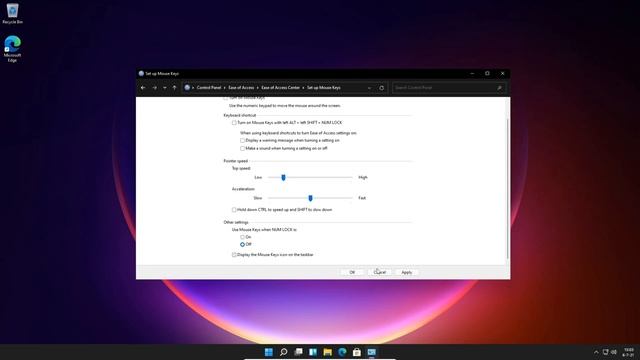This screenshot has height=360, width=640.
Task: Click the Cancel button
Action: [380, 272]
